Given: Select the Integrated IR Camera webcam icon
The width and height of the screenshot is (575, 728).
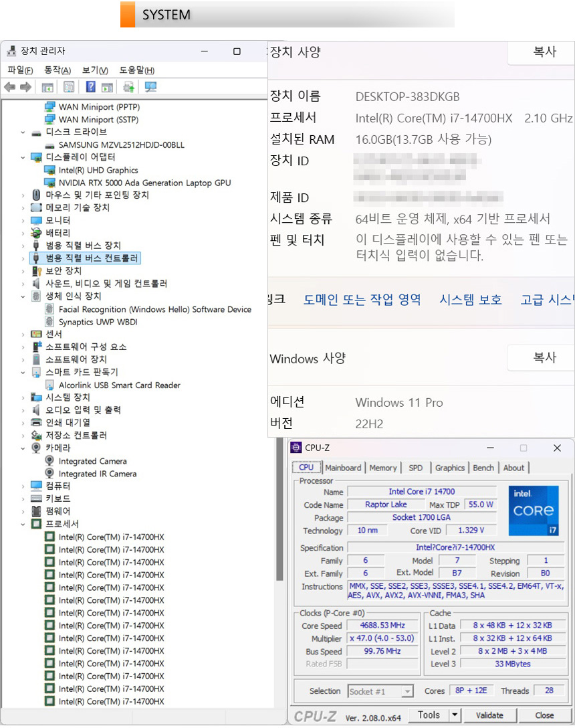Looking at the screenshot, I should [x=49, y=474].
